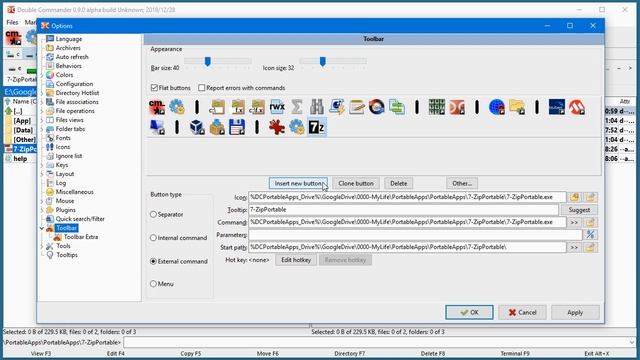Click Insert new button
Image resolution: width=640 pixels, height=360 pixels.
(x=298, y=184)
